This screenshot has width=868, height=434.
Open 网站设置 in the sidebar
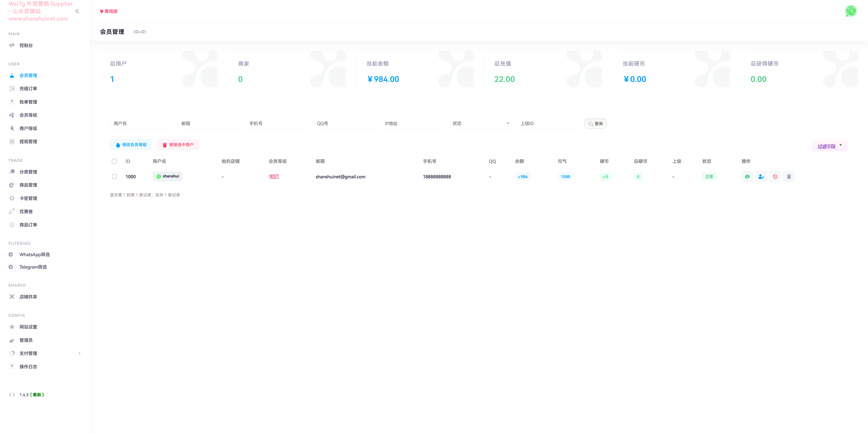28,327
